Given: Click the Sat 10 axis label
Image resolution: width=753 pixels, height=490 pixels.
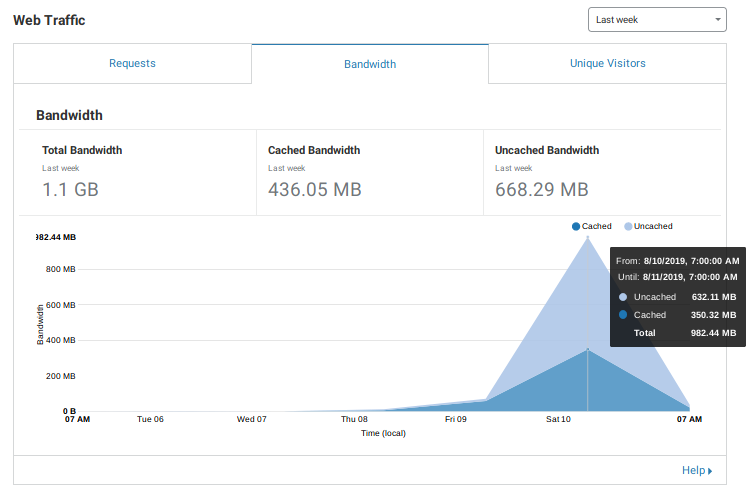Looking at the screenshot, I should coord(558,419).
